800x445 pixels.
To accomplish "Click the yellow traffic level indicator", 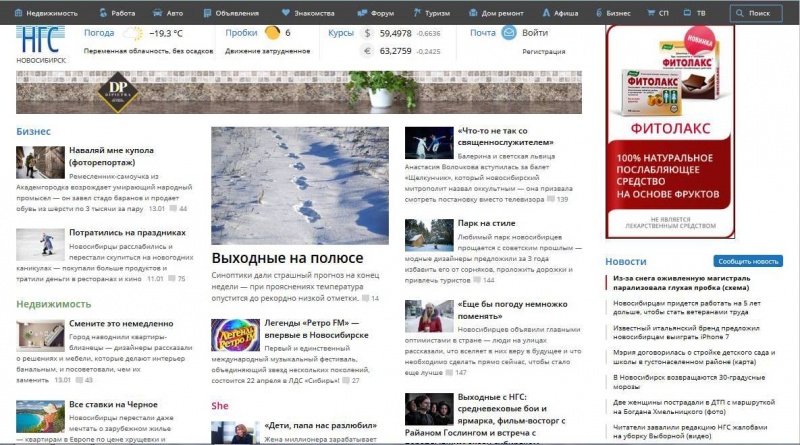I will (x=272, y=33).
